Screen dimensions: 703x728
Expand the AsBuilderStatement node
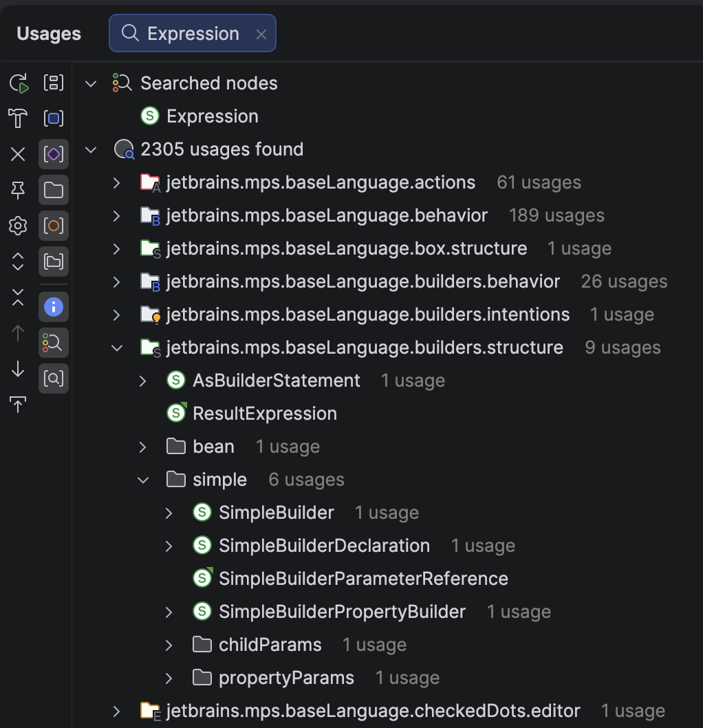point(143,381)
